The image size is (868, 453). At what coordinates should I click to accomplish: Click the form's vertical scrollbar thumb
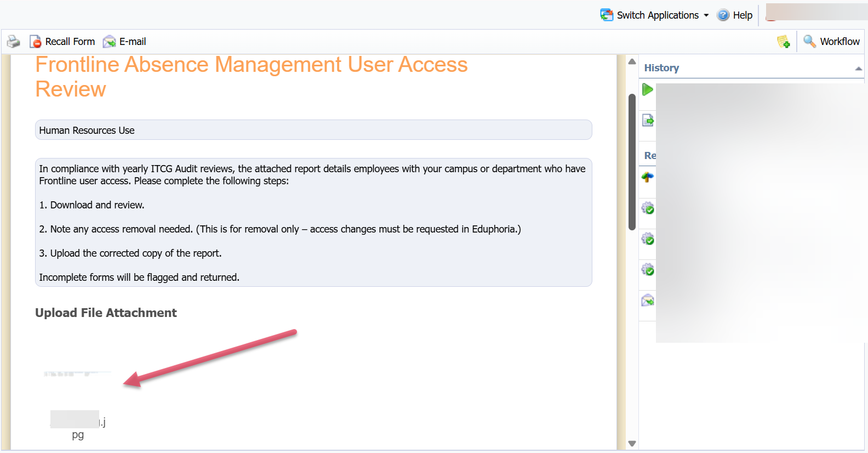632,162
